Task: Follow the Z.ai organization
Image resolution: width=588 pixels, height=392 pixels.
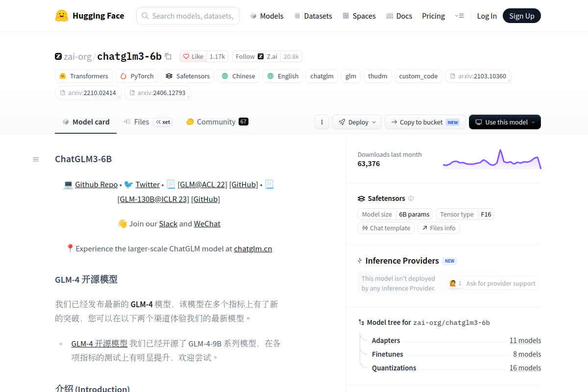Action: tap(256, 56)
